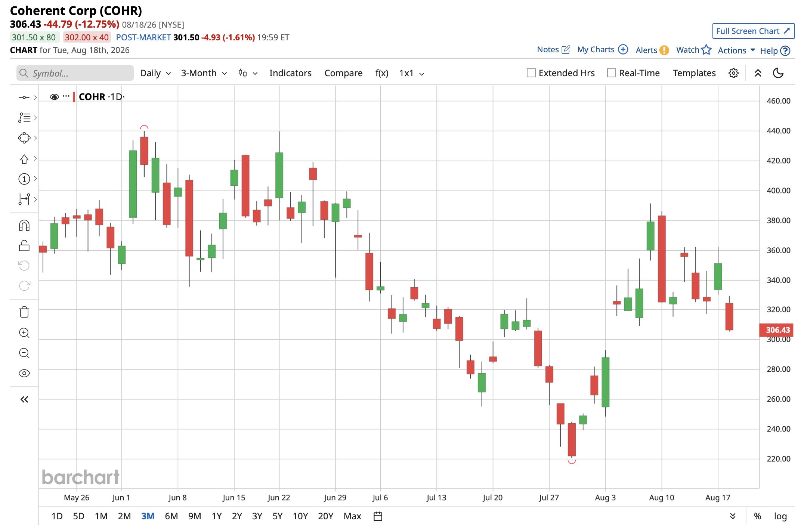Switch to dark mode
Screen dimensions: 801x532
(778, 73)
